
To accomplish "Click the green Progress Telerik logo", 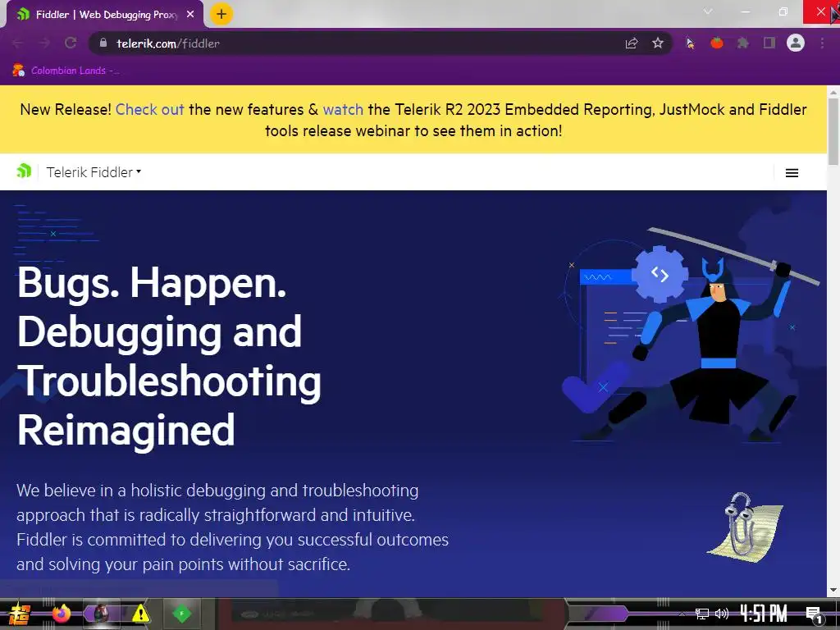I will click(24, 171).
